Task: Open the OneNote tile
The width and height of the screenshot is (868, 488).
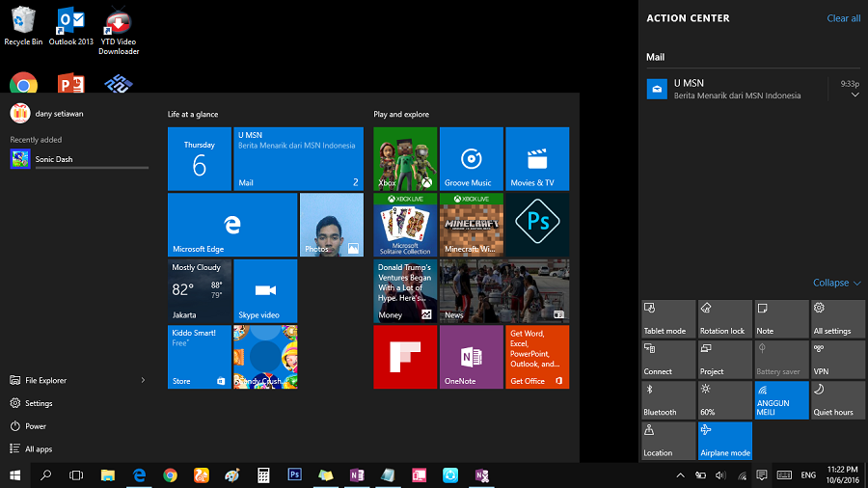Action: pyautogui.click(x=471, y=357)
